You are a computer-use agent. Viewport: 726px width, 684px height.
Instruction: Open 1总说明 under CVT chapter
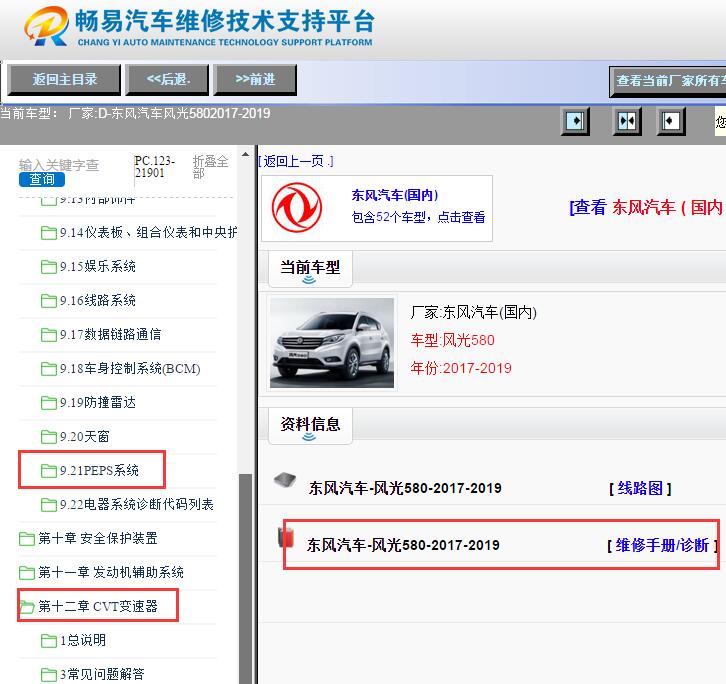pyautogui.click(x=83, y=640)
